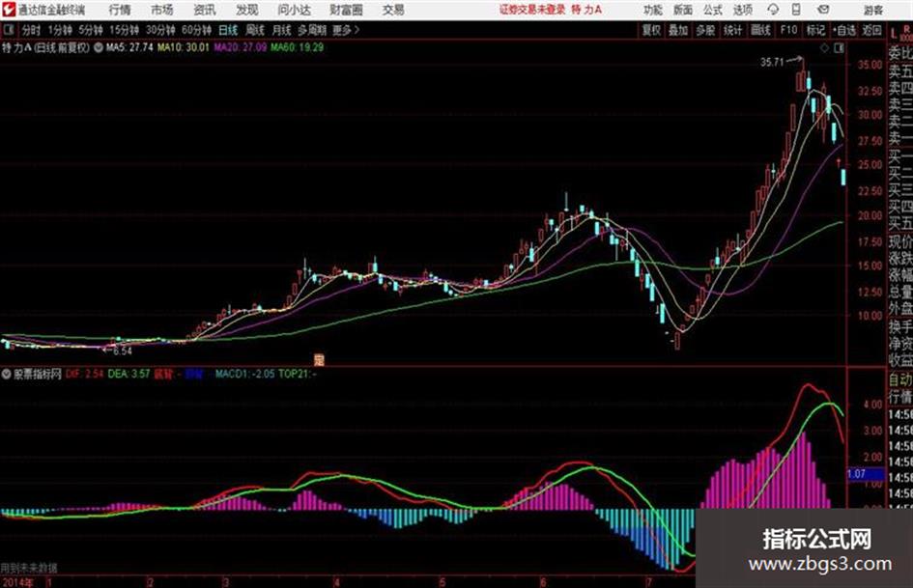Toggle right side panel icon at chart corner
The width and height of the screenshot is (913, 588).
click(x=839, y=49)
